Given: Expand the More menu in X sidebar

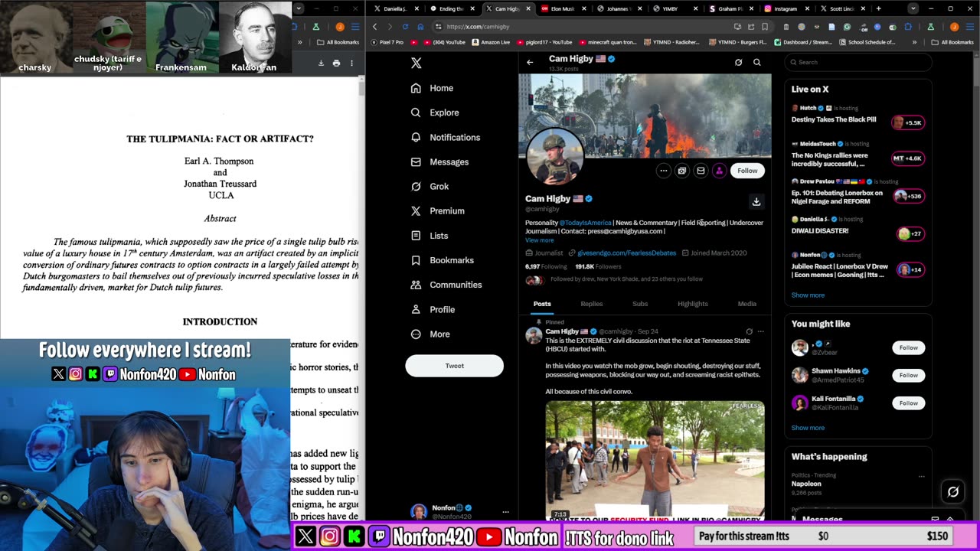Looking at the screenshot, I should [x=430, y=334].
